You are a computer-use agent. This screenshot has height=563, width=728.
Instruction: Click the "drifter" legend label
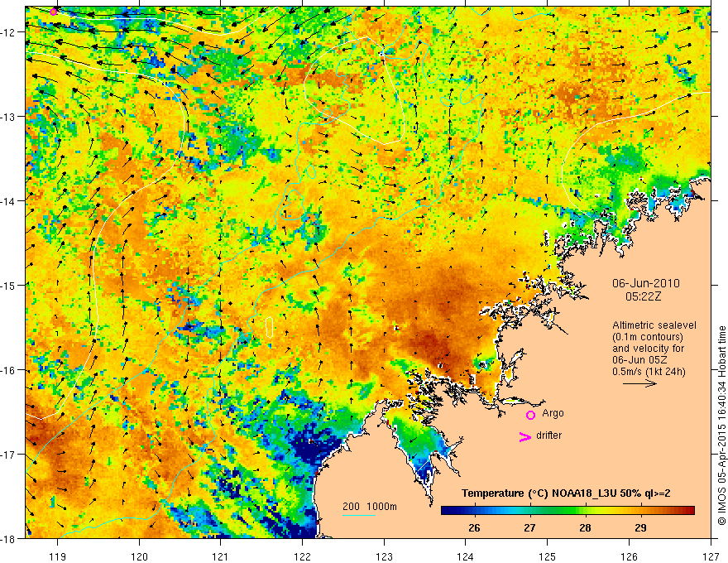(548, 435)
